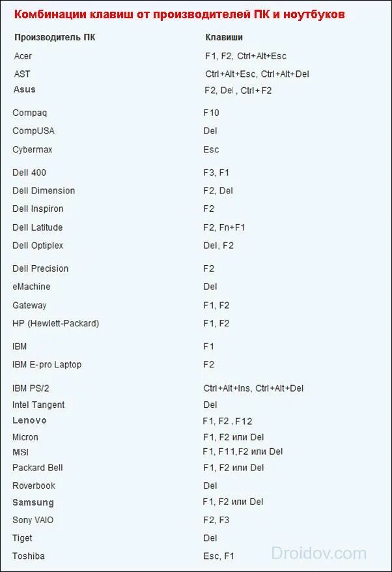Click the Toshiba manufacturer name
Viewport: 392px width, 572px height.
coord(28,556)
